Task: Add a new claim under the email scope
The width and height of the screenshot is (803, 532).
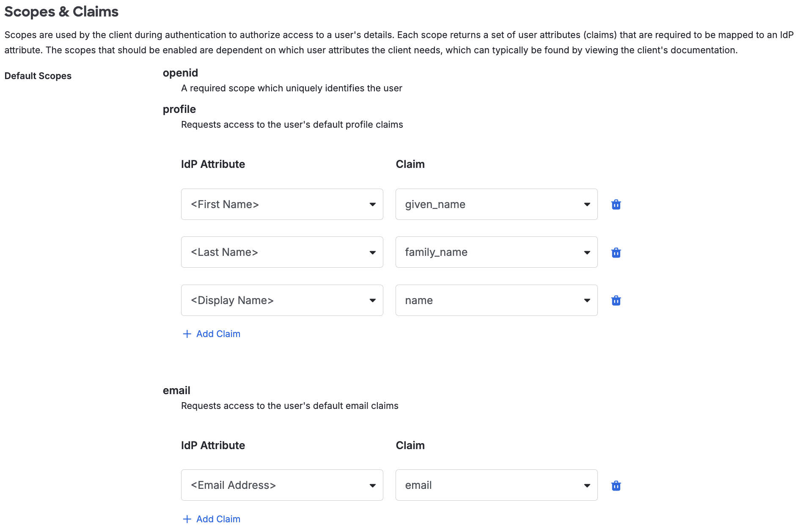Action: [x=217, y=519]
